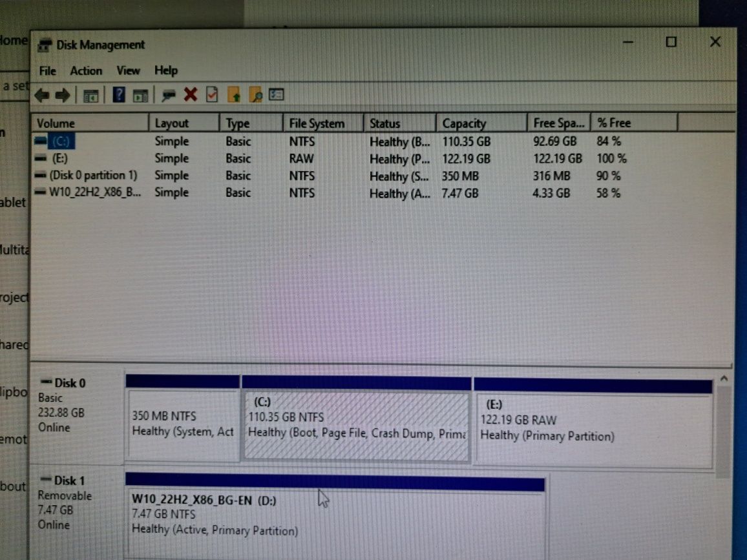Click the 90 % free cell
747x560 pixels.
(x=608, y=176)
